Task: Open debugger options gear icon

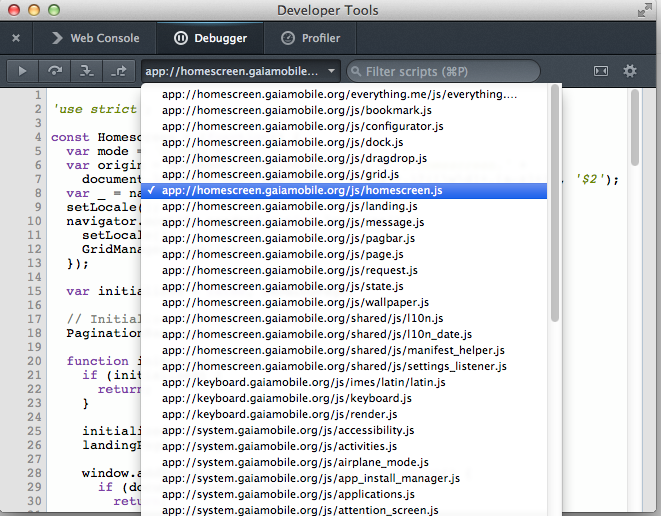Action: point(630,71)
